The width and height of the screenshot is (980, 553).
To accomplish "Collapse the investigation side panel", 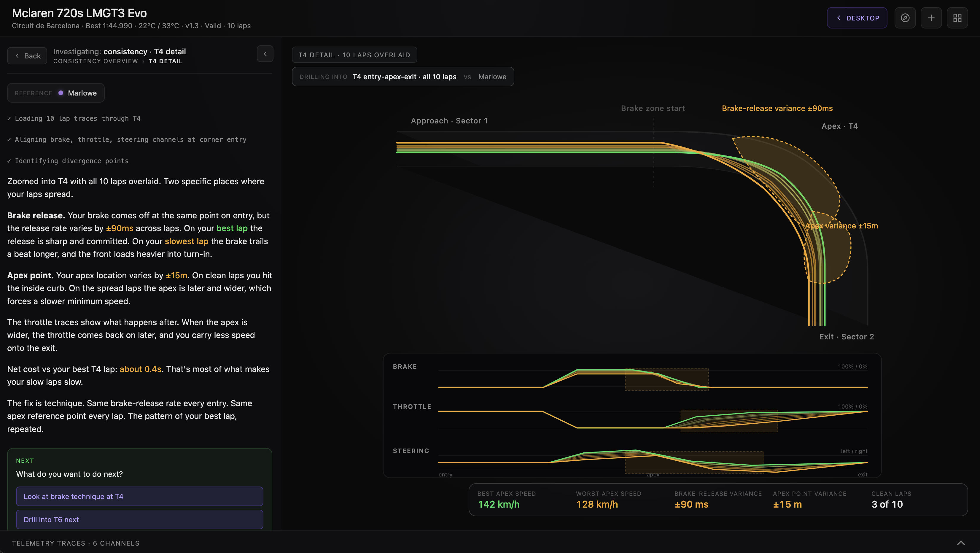I will pos(265,54).
